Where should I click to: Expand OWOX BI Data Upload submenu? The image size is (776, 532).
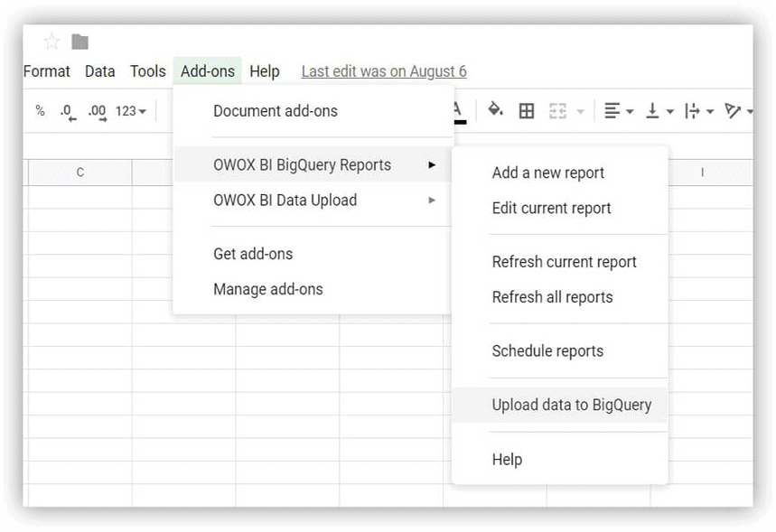click(285, 201)
